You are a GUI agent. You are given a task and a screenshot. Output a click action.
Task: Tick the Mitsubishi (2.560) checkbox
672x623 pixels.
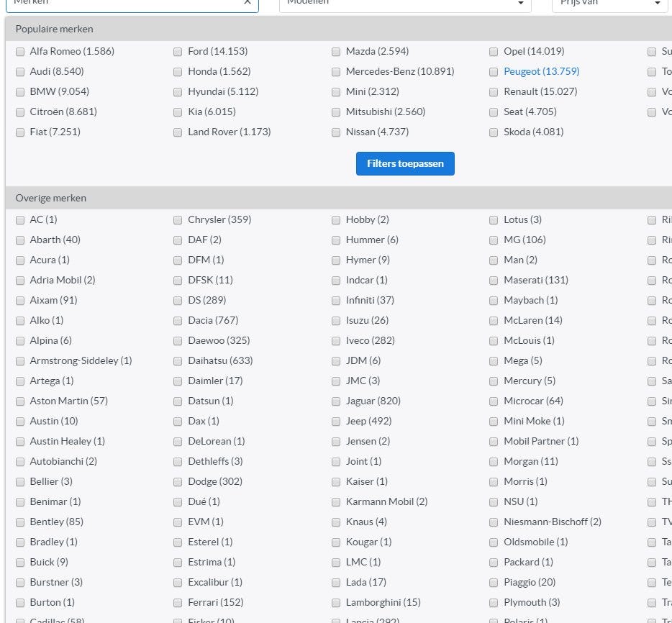pyautogui.click(x=336, y=112)
